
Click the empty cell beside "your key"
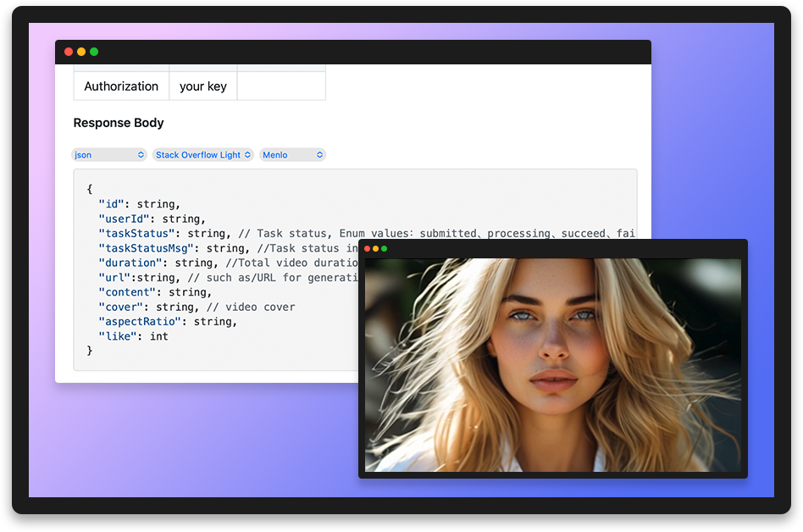click(x=281, y=86)
